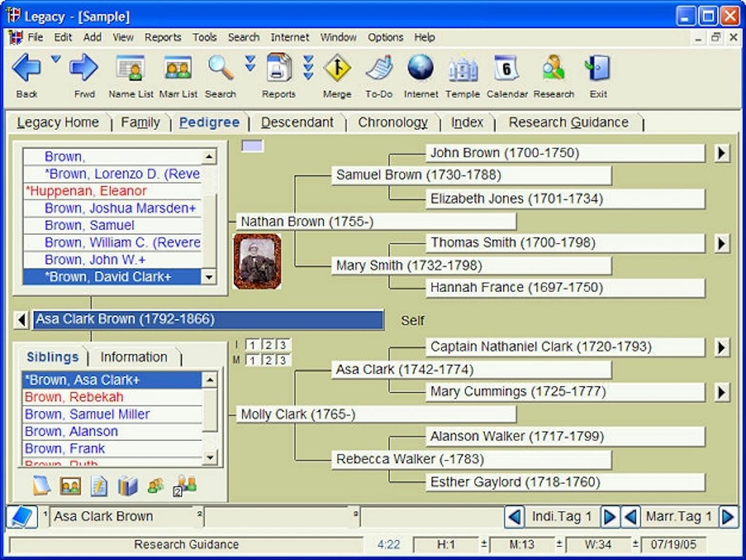Toggle individual tag box 3
The image size is (746, 560).
(x=283, y=345)
